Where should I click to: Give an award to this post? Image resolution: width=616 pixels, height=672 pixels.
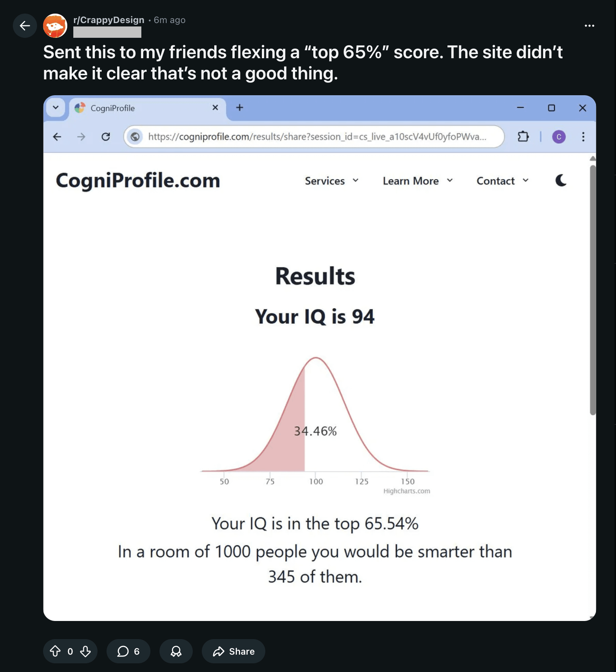pyautogui.click(x=176, y=651)
